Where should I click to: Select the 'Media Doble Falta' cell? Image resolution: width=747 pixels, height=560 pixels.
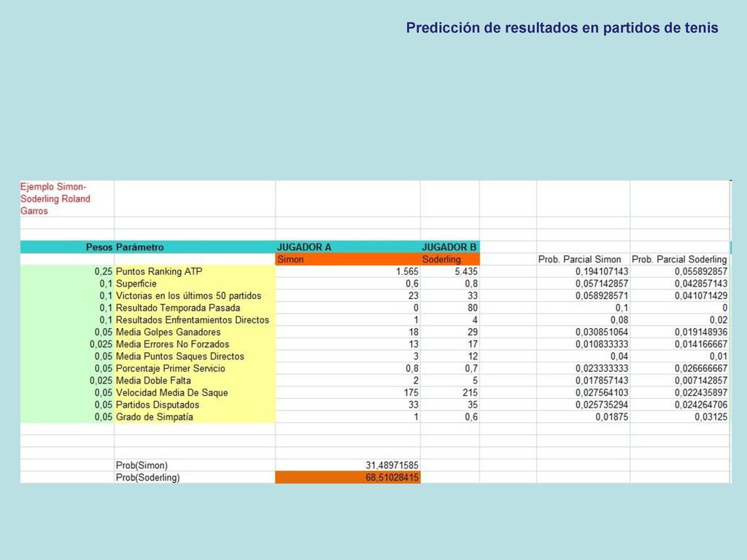[195, 381]
